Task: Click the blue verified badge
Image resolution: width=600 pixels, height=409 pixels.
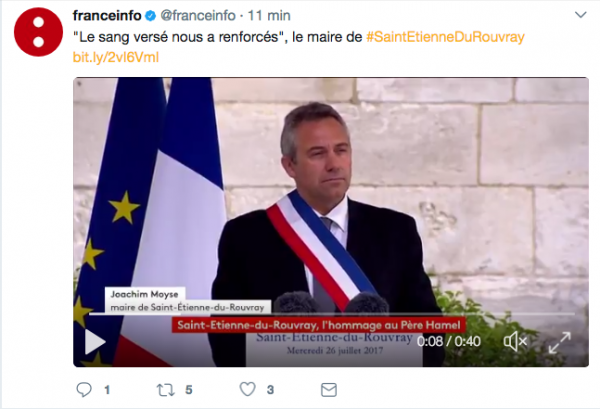Action: click(x=150, y=16)
